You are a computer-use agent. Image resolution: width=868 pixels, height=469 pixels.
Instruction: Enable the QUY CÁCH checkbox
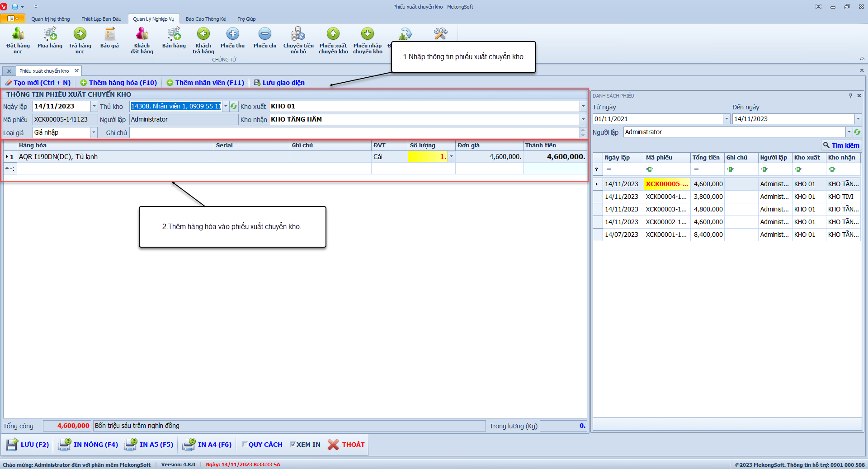[x=245, y=445]
